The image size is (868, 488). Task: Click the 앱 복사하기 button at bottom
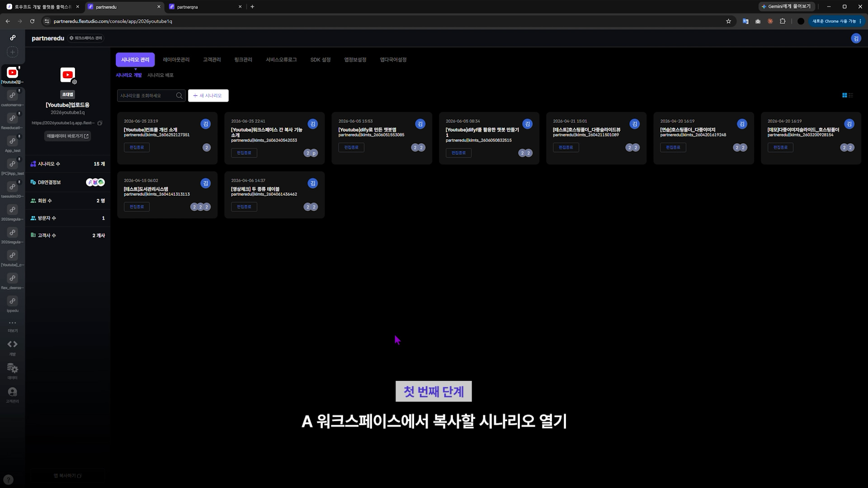pyautogui.click(x=68, y=476)
